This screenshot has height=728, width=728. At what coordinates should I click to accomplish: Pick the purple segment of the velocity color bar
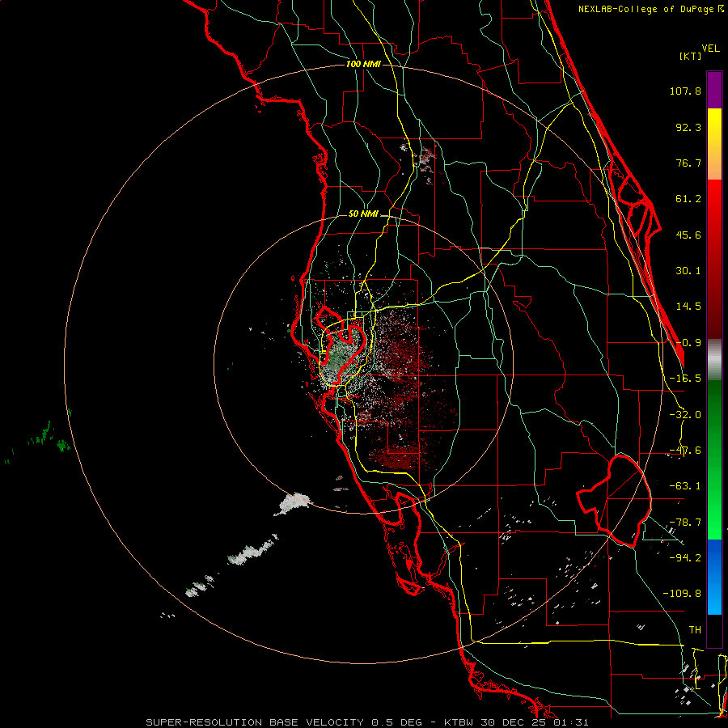(714, 90)
